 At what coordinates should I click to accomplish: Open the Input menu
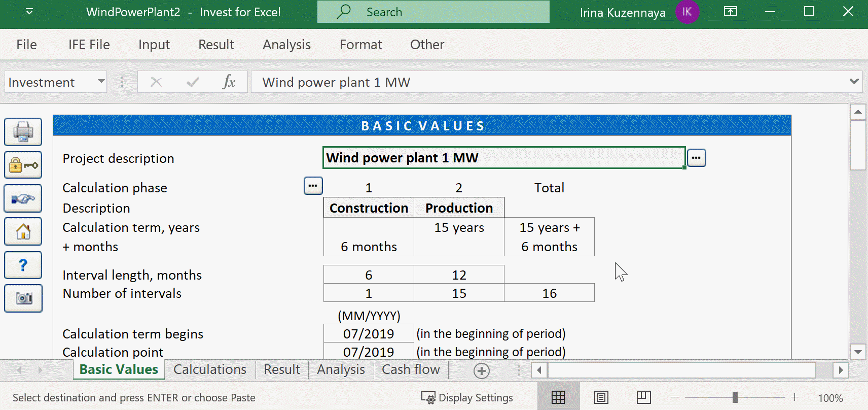pos(154,45)
